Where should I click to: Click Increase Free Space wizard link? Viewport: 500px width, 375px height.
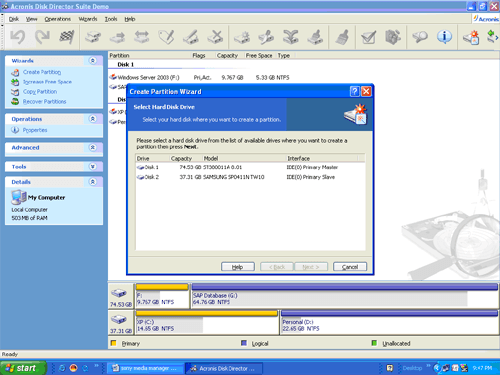[47, 82]
